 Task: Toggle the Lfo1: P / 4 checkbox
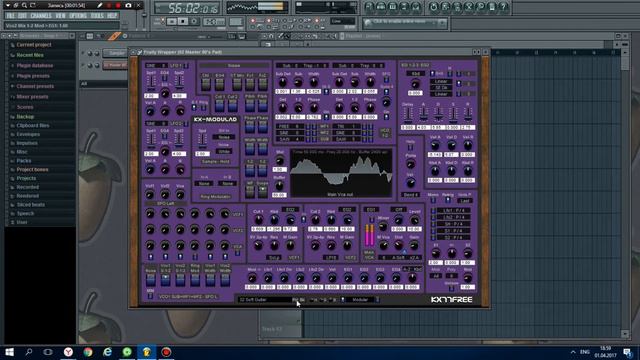(x=433, y=211)
